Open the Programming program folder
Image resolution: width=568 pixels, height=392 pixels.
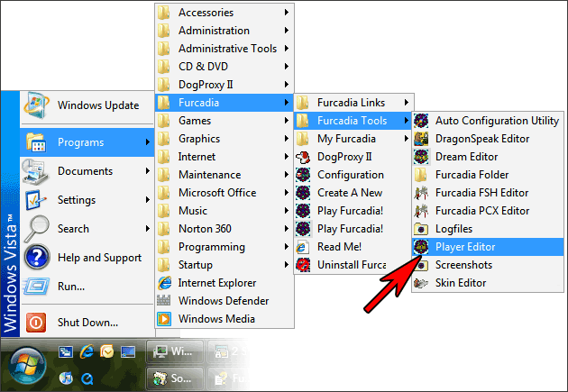[224, 247]
